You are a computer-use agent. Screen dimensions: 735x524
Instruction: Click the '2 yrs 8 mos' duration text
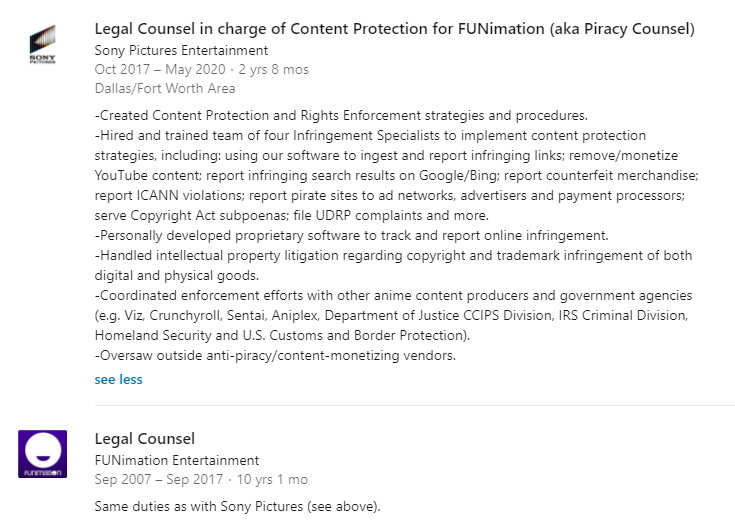tap(274, 69)
